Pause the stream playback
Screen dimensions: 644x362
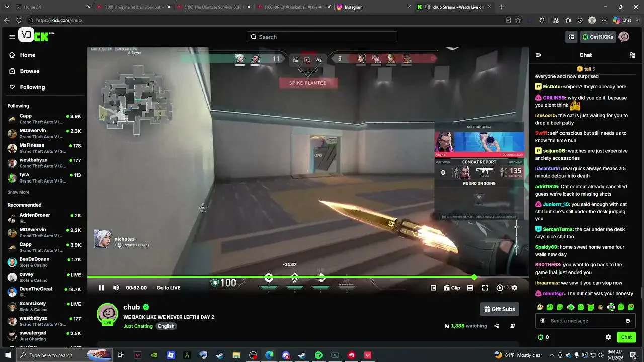(101, 288)
